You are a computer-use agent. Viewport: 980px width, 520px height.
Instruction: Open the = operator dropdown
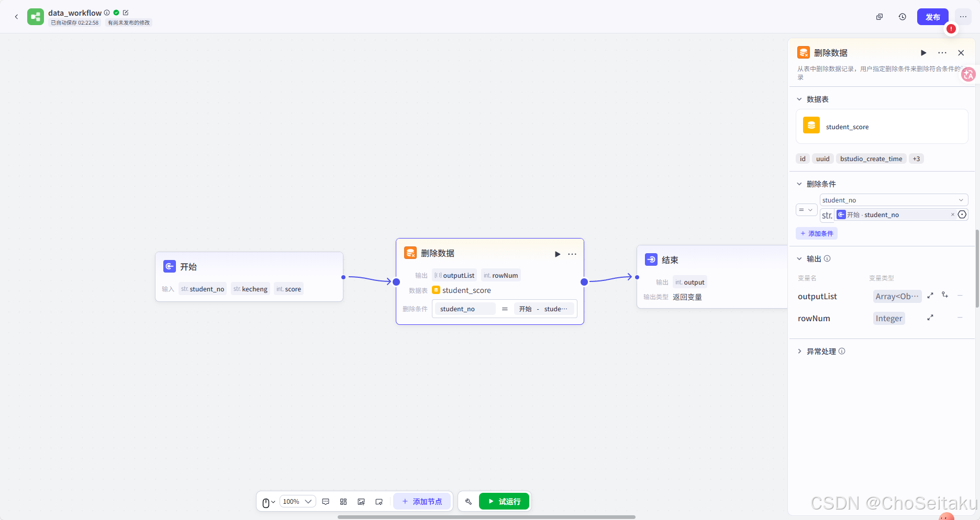[806, 210]
